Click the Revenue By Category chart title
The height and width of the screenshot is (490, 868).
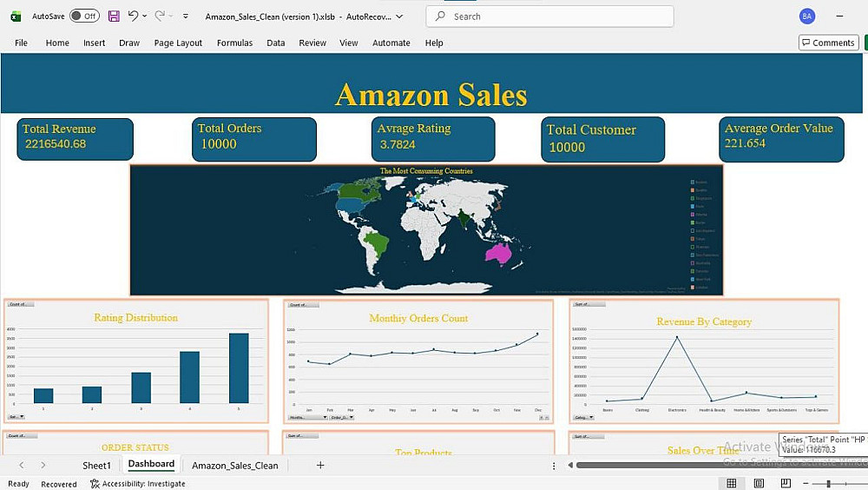(x=704, y=321)
